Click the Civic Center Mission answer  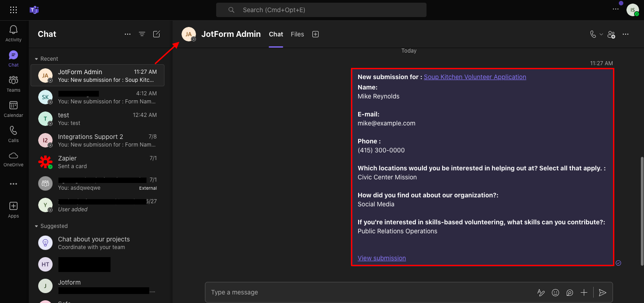point(387,177)
